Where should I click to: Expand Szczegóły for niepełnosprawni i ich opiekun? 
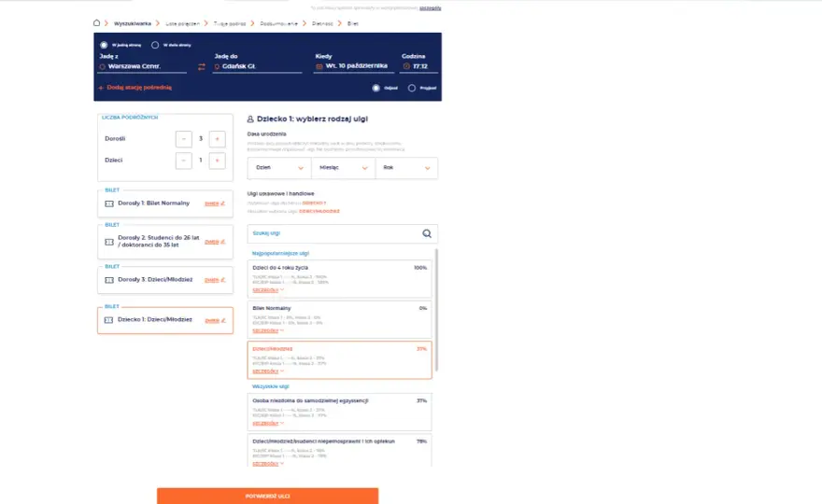pyautogui.click(x=268, y=463)
